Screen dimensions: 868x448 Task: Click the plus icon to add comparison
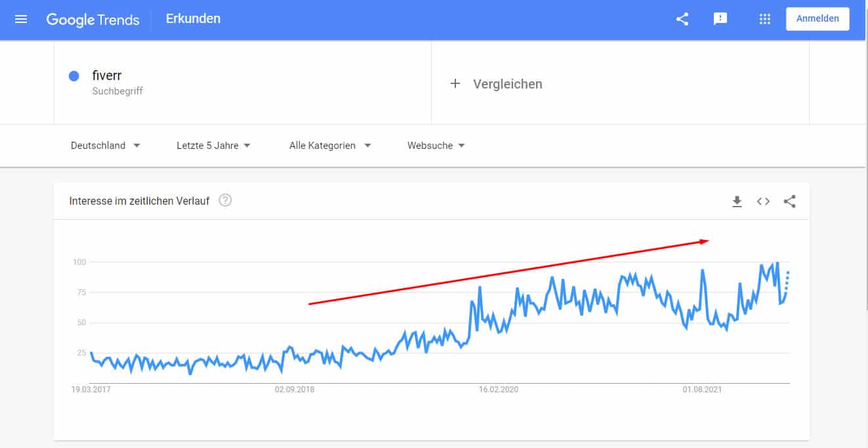point(455,84)
